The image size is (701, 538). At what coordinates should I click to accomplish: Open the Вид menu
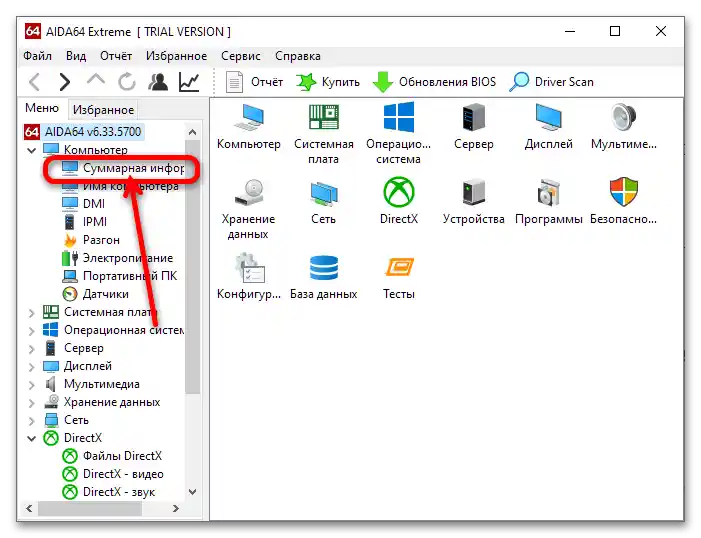click(x=76, y=56)
